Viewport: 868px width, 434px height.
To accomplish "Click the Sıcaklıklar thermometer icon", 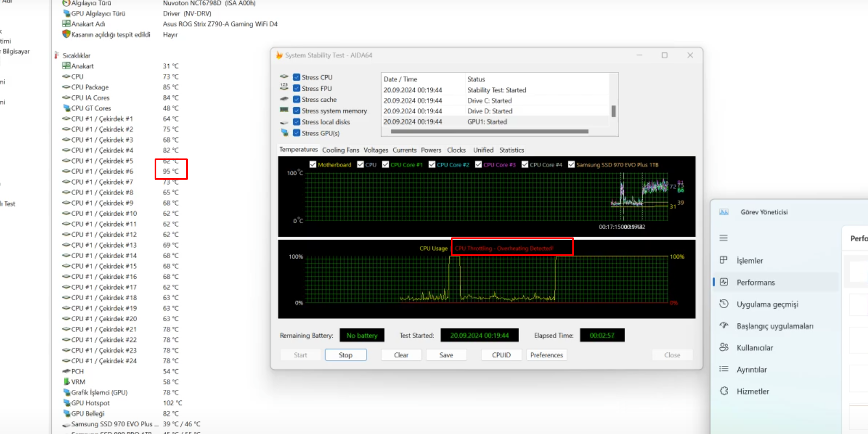I will tap(57, 55).
